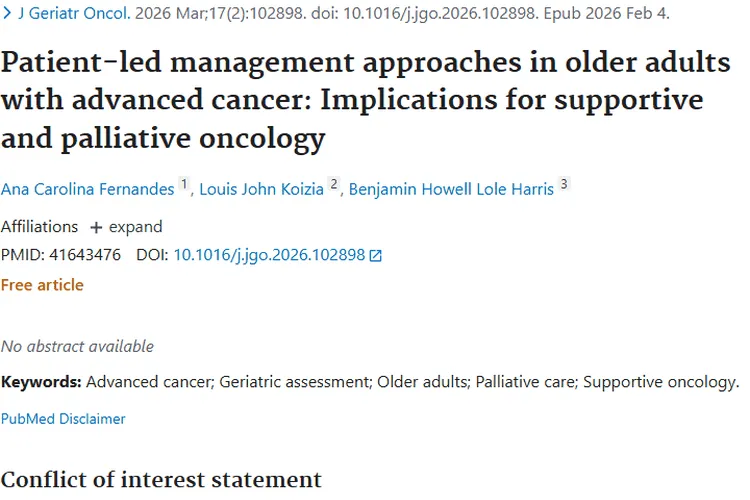Open the DOI link 10.1016/j.jgo.2026.102898

point(269,255)
